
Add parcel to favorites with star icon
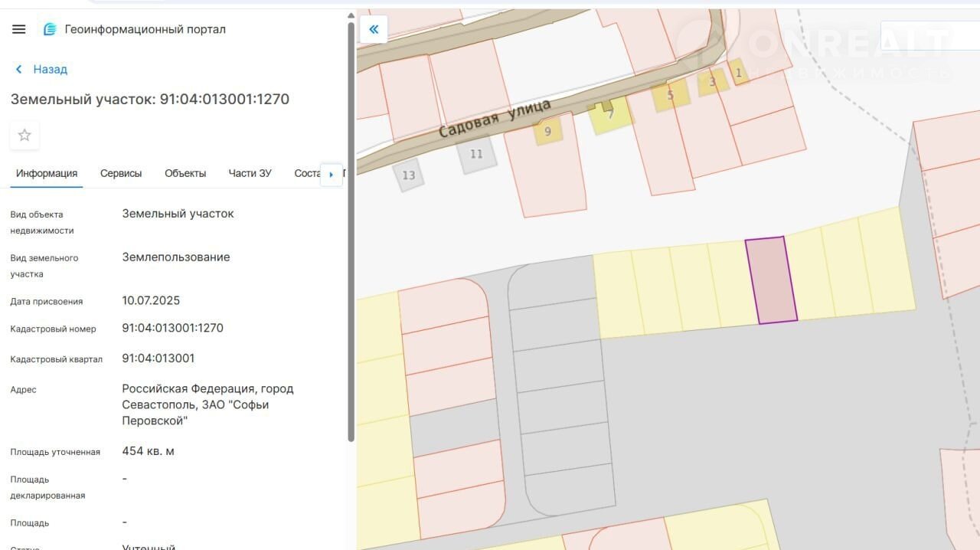pyautogui.click(x=24, y=136)
